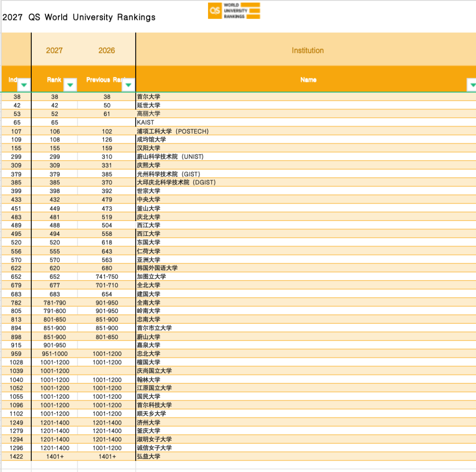Open the Rank column filter dropdown
This screenshot has width=476, height=472.
point(70,85)
